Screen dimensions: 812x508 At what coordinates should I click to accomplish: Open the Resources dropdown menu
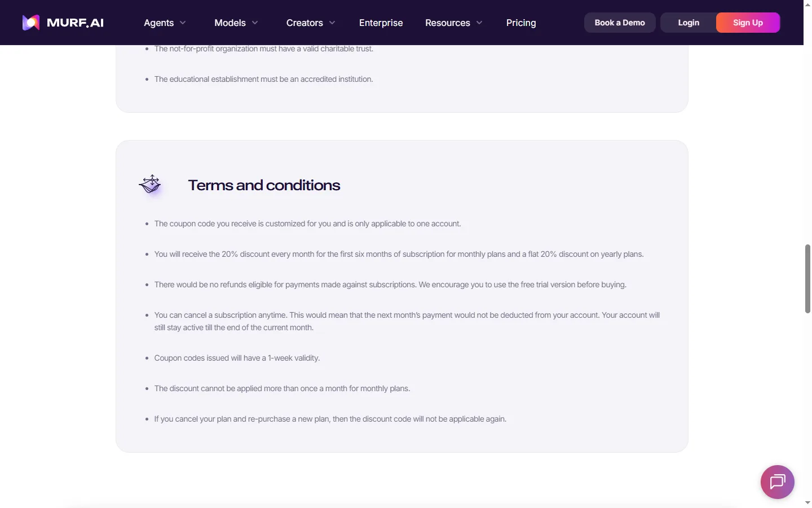454,23
